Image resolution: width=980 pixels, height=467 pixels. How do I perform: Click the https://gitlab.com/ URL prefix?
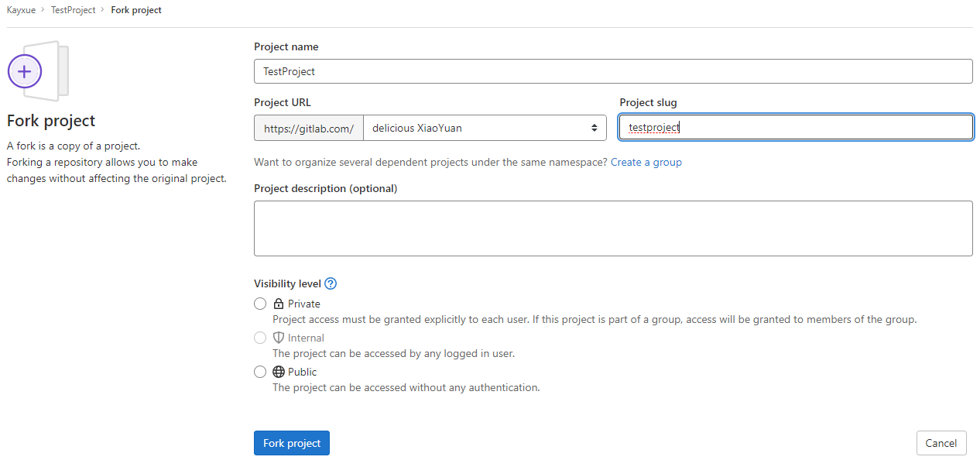point(309,128)
